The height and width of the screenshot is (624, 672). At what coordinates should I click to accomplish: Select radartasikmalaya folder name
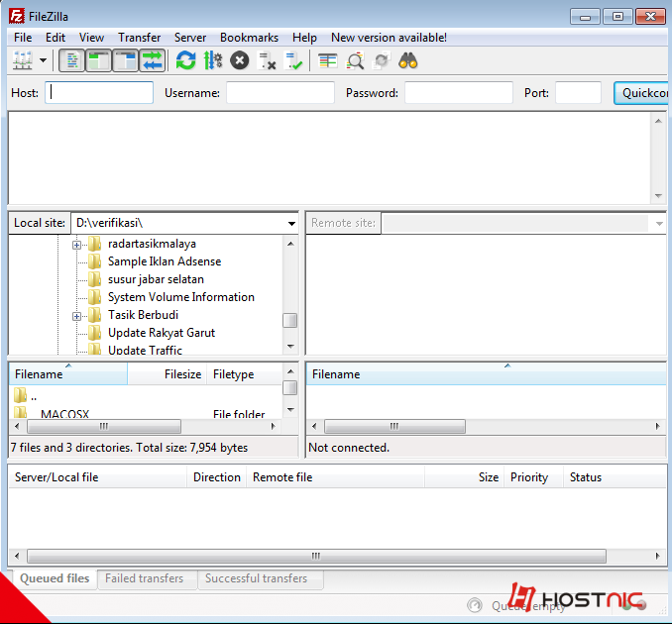click(x=152, y=244)
